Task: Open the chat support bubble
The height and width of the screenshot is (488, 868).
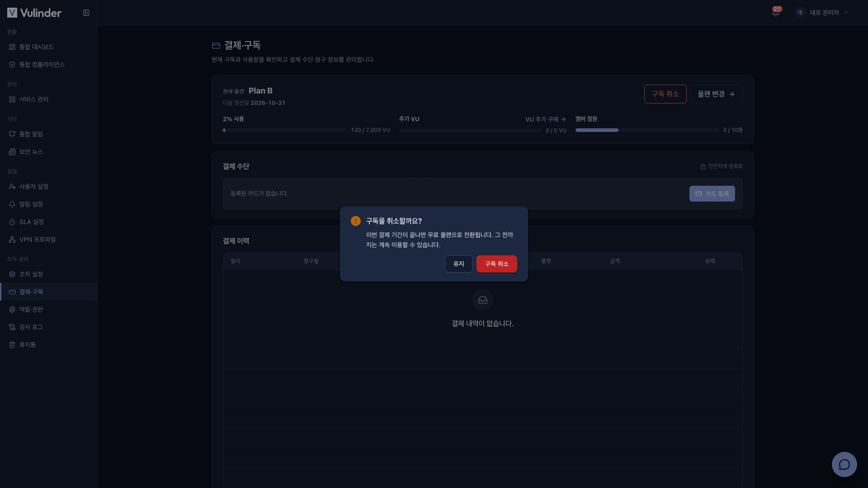Action: (844, 465)
